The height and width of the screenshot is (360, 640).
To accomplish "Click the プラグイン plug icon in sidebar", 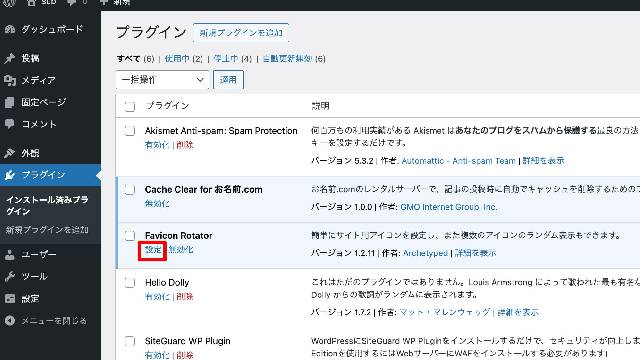I will 10,175.
